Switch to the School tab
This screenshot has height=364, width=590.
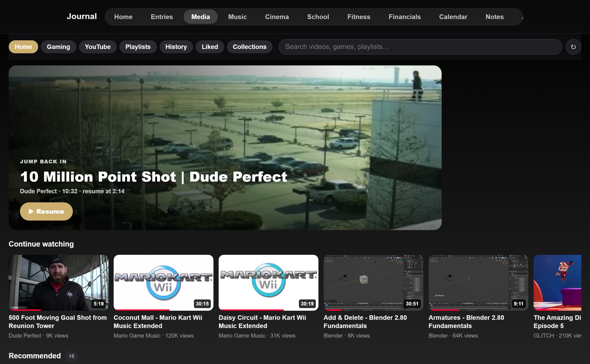point(318,17)
